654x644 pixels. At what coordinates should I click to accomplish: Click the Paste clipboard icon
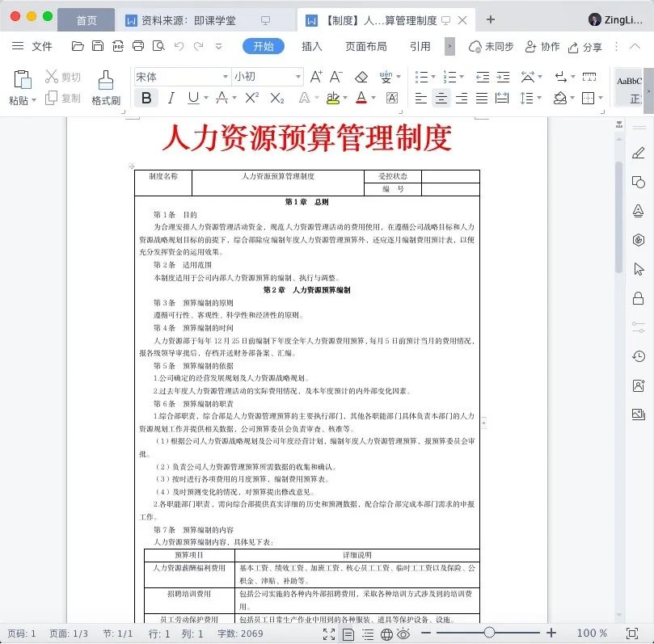tap(22, 79)
